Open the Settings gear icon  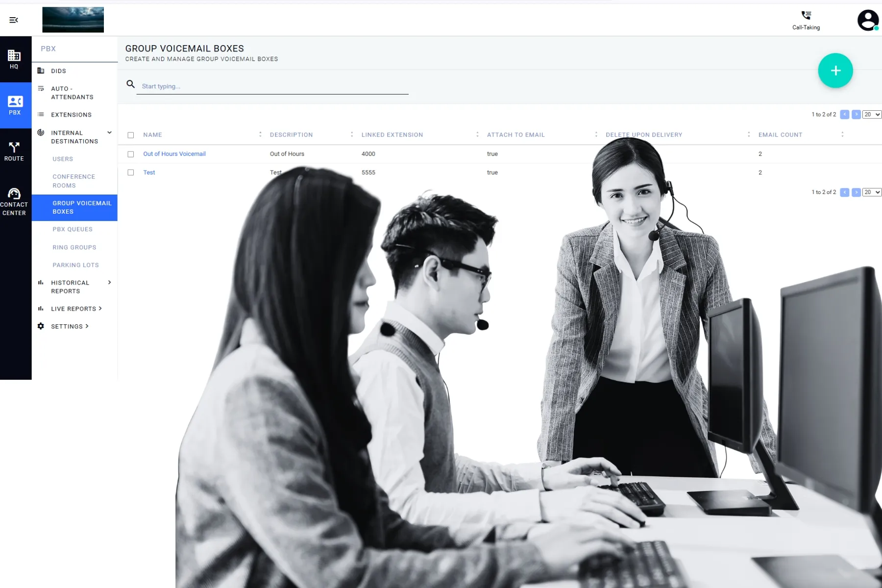(41, 326)
